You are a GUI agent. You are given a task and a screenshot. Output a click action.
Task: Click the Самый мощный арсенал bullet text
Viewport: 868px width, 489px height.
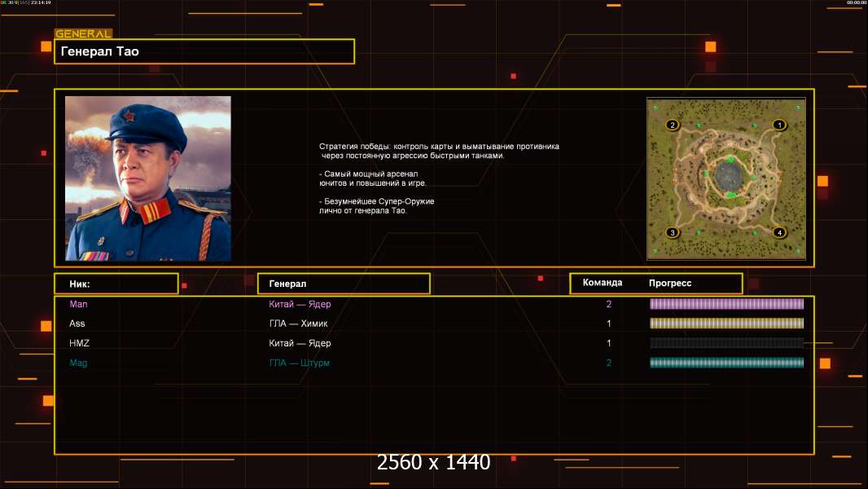[373, 178]
